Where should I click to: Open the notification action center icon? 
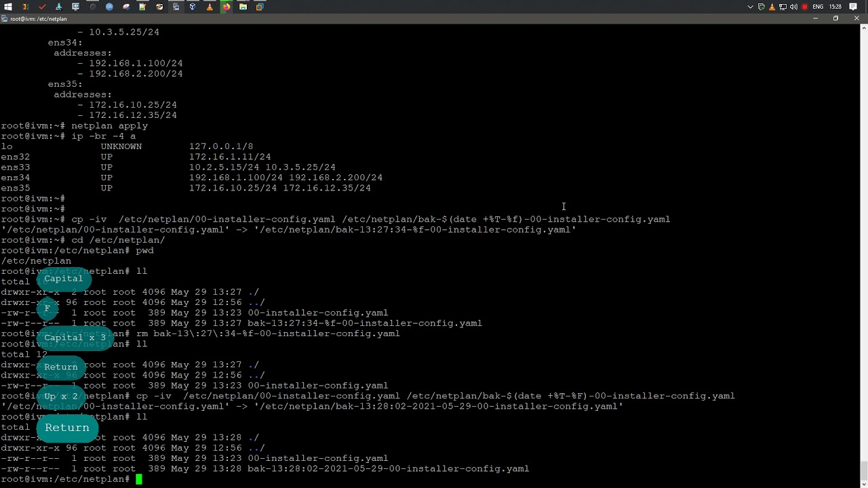click(x=854, y=7)
